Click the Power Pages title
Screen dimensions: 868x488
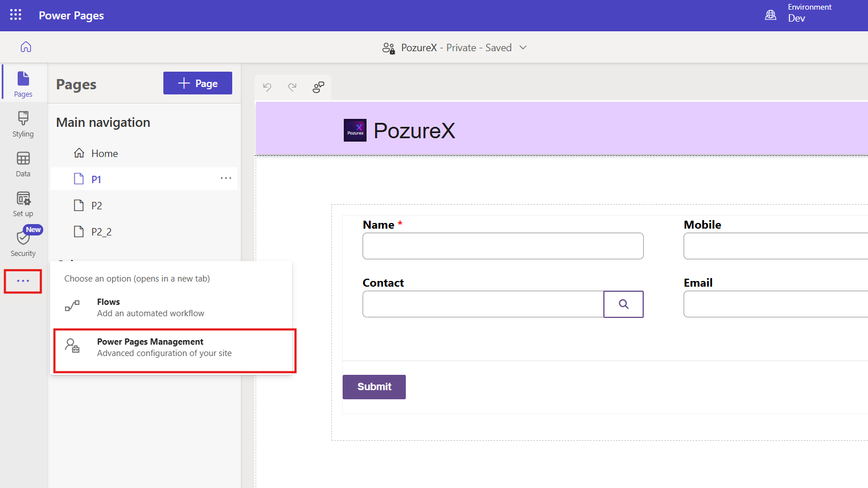[71, 15]
